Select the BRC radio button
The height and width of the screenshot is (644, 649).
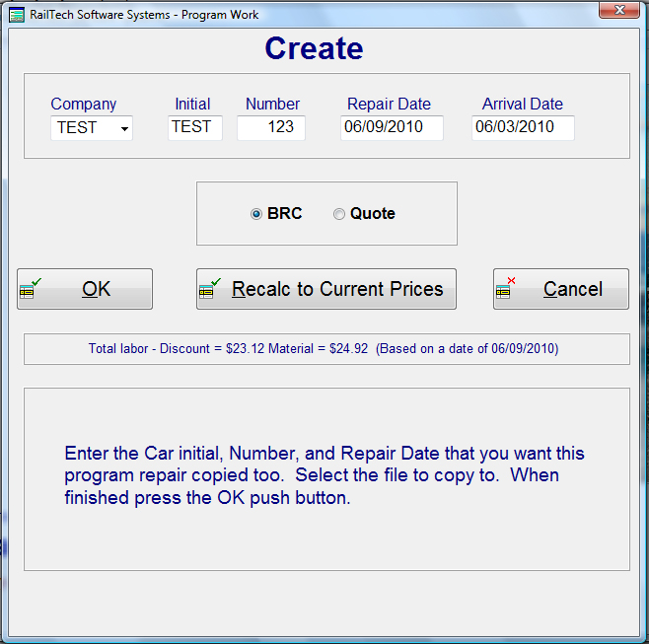tap(257, 214)
